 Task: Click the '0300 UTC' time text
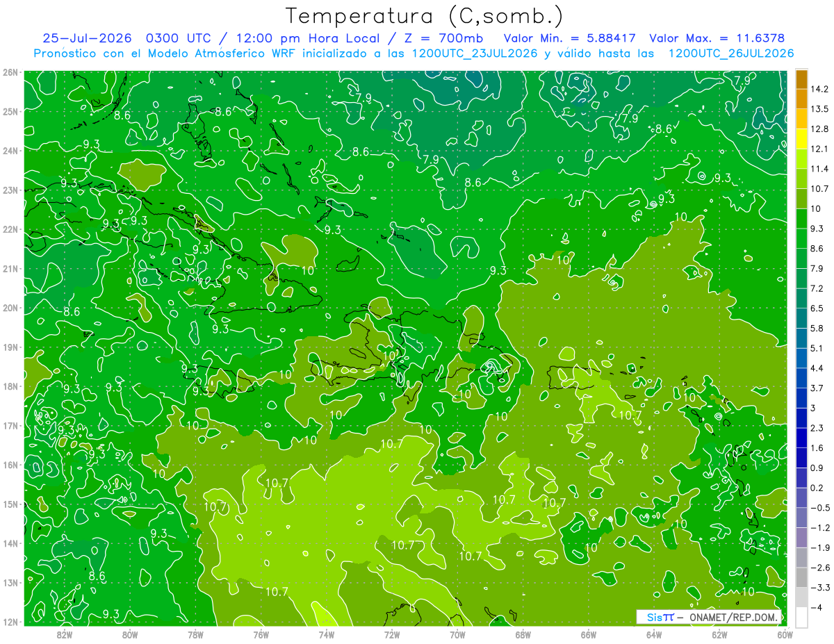(x=179, y=38)
